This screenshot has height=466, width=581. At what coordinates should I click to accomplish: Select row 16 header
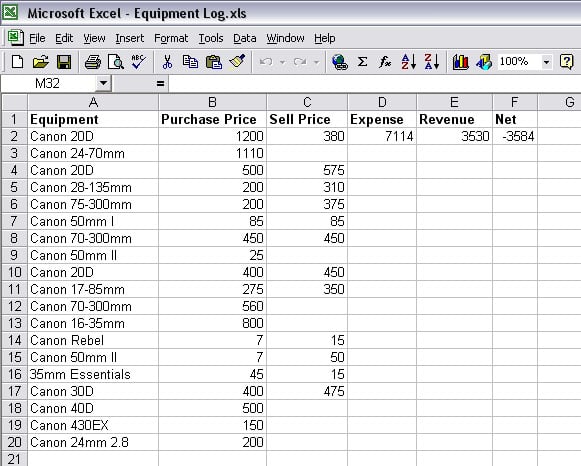click(x=14, y=374)
